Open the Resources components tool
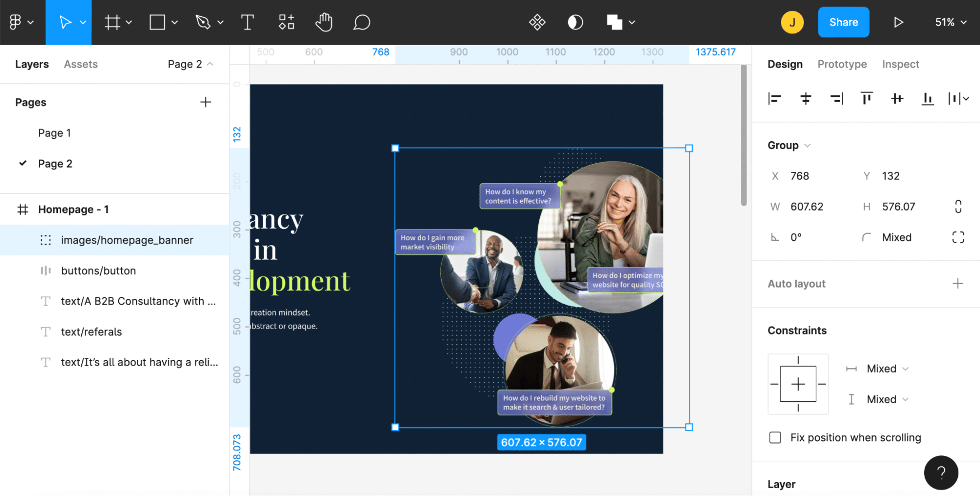The image size is (980, 496). pos(286,23)
